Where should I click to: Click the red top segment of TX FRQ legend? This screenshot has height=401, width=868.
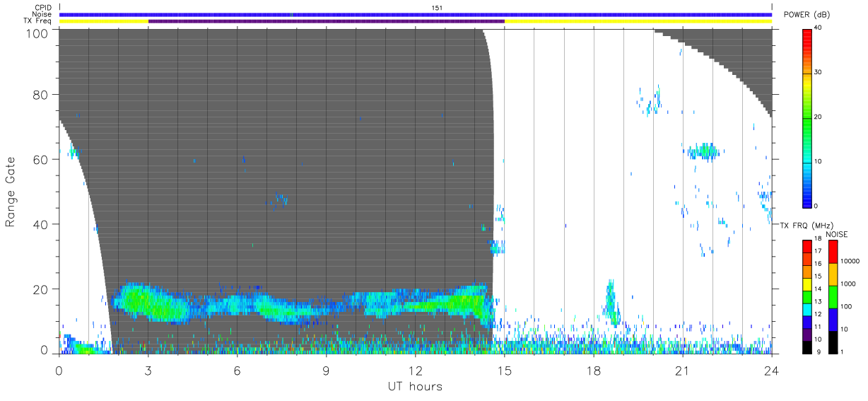coord(807,246)
